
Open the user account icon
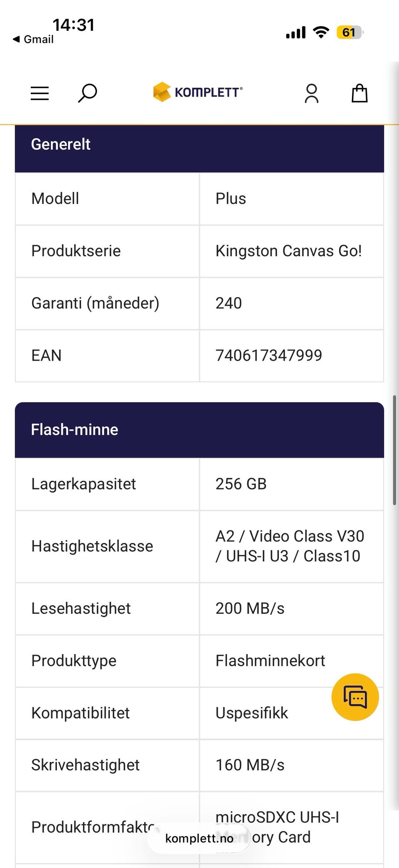pyautogui.click(x=311, y=93)
